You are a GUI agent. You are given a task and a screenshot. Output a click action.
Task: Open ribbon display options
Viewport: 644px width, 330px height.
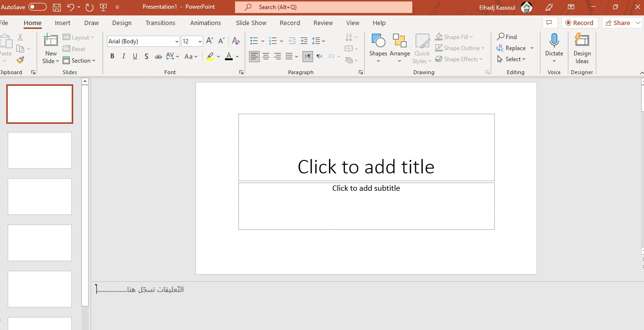(571, 7)
